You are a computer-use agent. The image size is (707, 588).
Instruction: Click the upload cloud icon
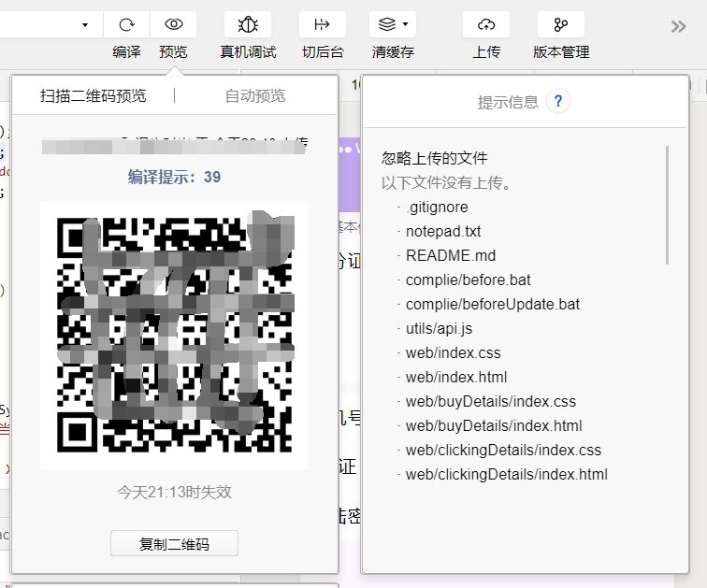pos(486,24)
